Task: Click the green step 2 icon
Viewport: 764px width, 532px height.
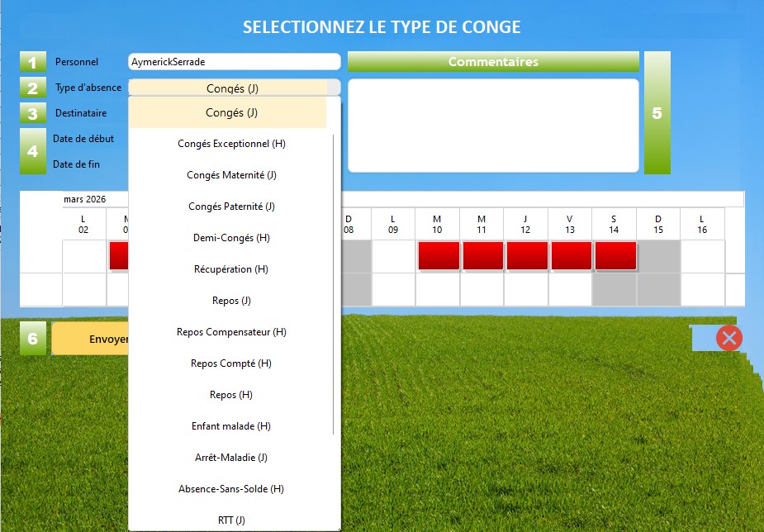Action: (33, 88)
